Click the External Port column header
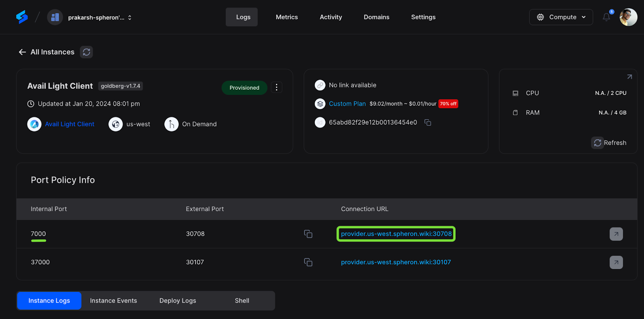Viewport: 644px width, 319px height. pos(204,209)
